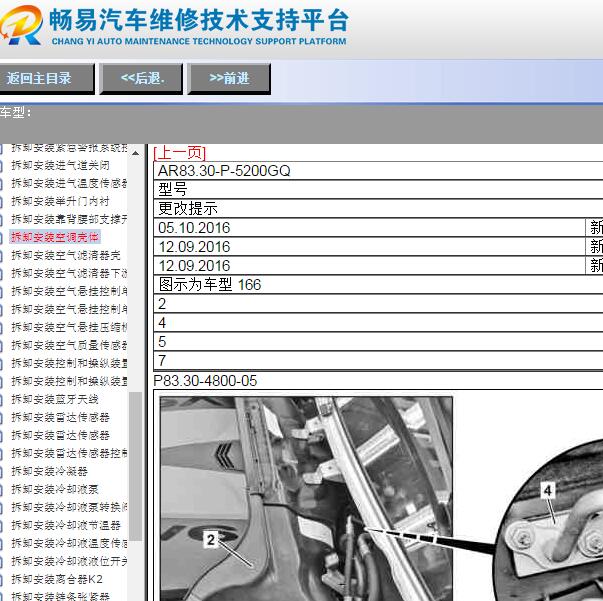Click the AR83.30-P-5200GQ document code cell
The height and width of the screenshot is (601, 603).
pyautogui.click(x=378, y=171)
